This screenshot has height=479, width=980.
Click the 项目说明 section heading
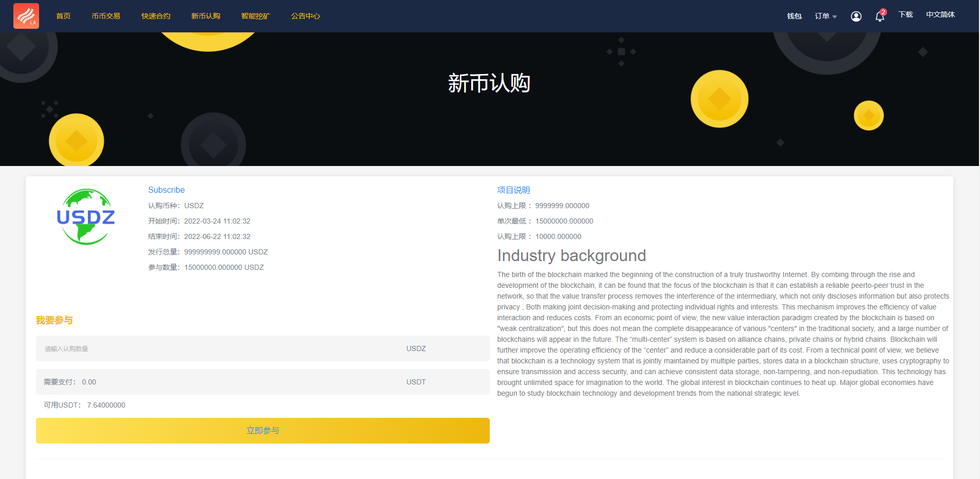point(513,190)
